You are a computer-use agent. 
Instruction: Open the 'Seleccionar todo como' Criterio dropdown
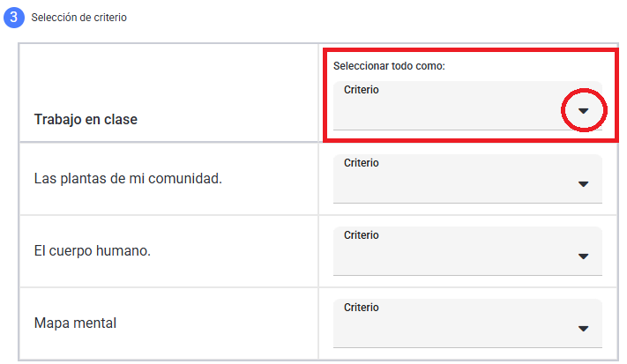[x=467, y=106]
